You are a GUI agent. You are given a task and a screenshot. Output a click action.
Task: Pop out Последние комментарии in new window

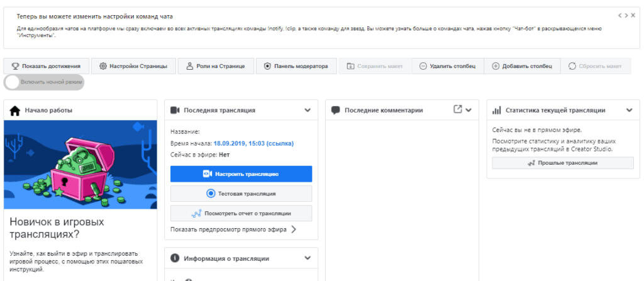tap(458, 109)
